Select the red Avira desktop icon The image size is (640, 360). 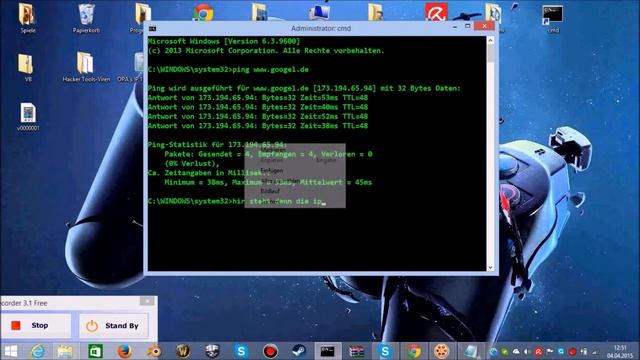436,11
